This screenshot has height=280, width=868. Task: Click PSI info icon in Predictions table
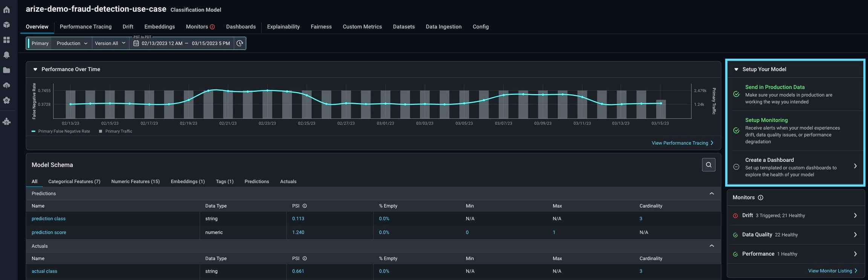point(305,206)
